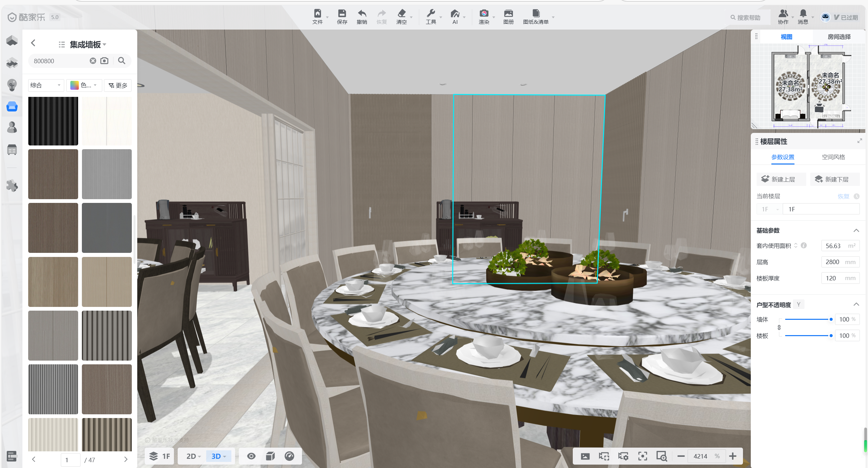The height and width of the screenshot is (468, 868).
Task: Open the 图册 gallery icon
Action: coord(508,14)
